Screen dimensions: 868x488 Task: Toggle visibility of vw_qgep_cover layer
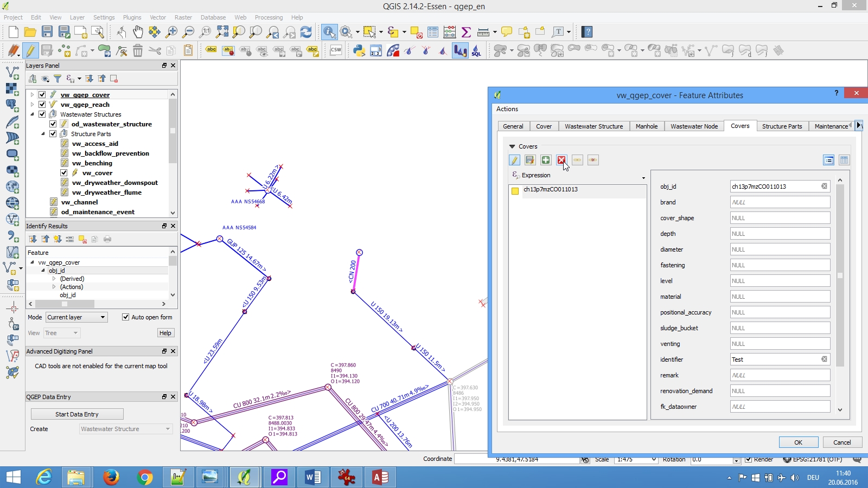click(x=42, y=95)
